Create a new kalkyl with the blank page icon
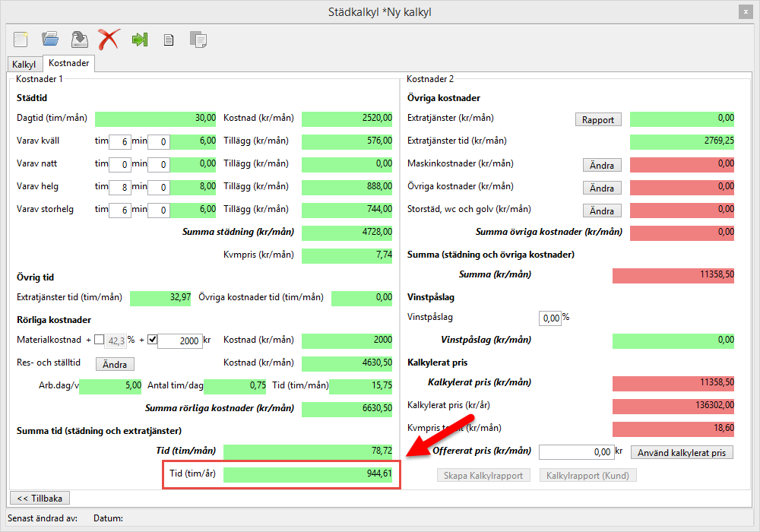Image resolution: width=760 pixels, height=532 pixels. point(21,39)
